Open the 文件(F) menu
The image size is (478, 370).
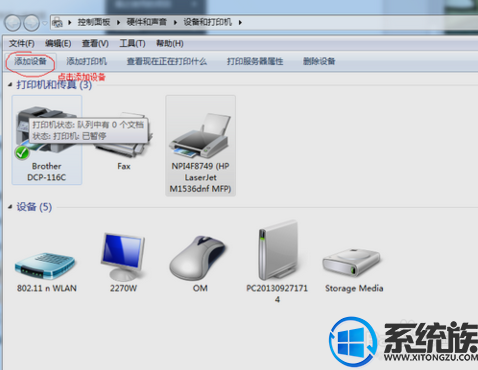(21, 43)
